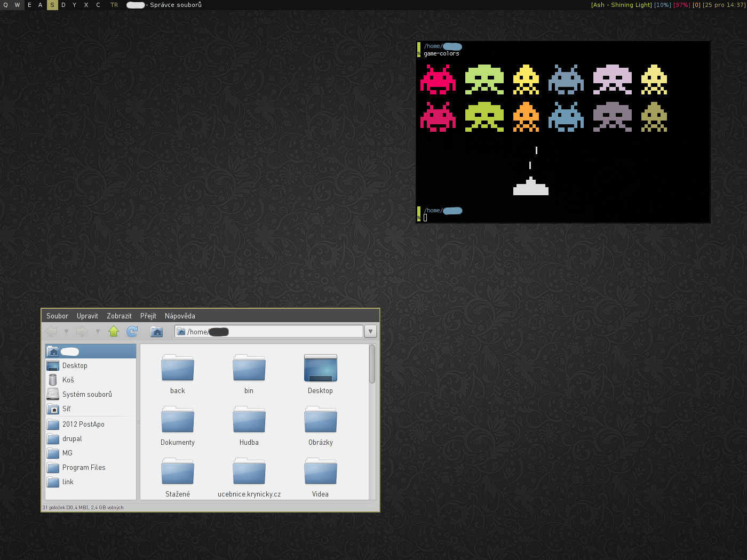Open the Soubor menu
Screen dimensions: 747x560
point(57,316)
